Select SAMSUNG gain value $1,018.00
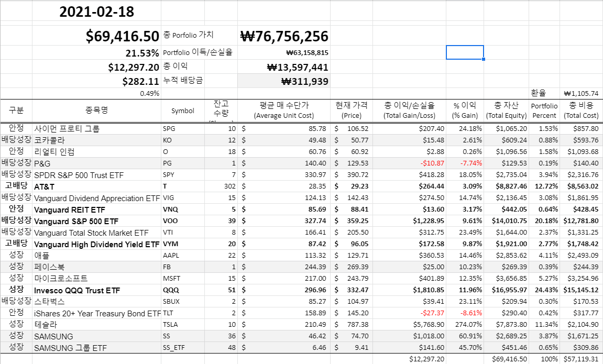The width and height of the screenshot is (603, 364). pos(409,336)
